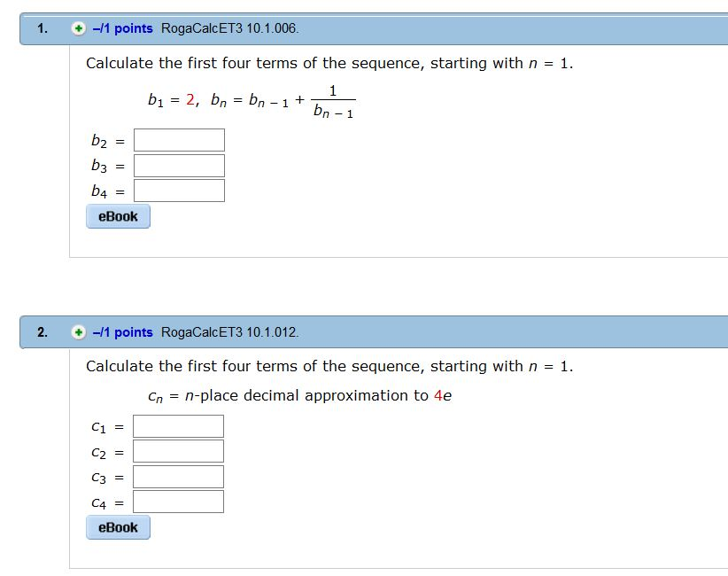Select the c3 answer field

[x=177, y=475]
